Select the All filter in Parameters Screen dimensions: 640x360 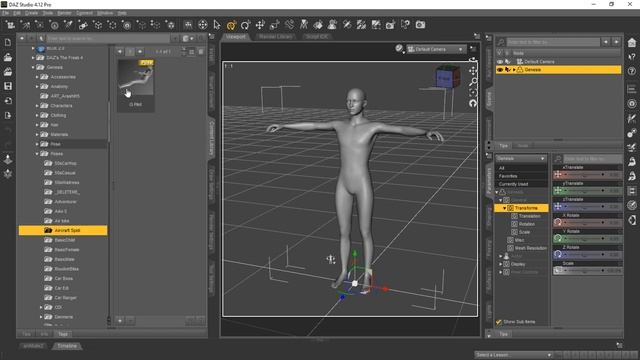point(521,168)
